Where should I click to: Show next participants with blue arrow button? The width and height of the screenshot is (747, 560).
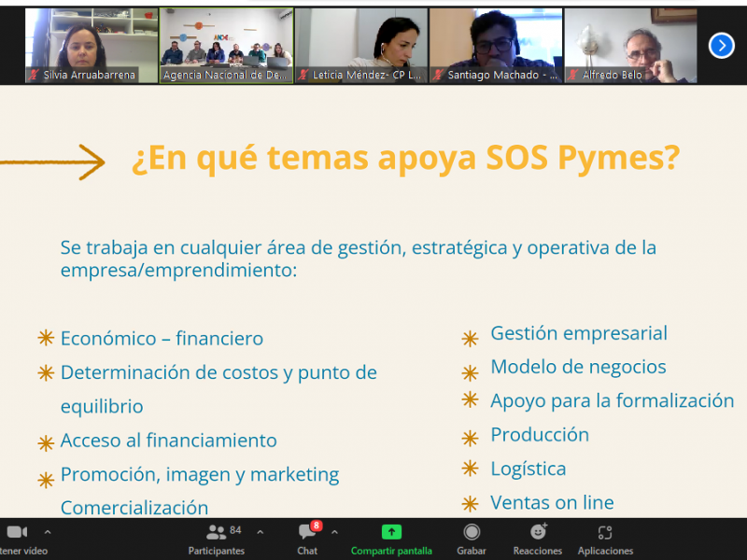(721, 46)
